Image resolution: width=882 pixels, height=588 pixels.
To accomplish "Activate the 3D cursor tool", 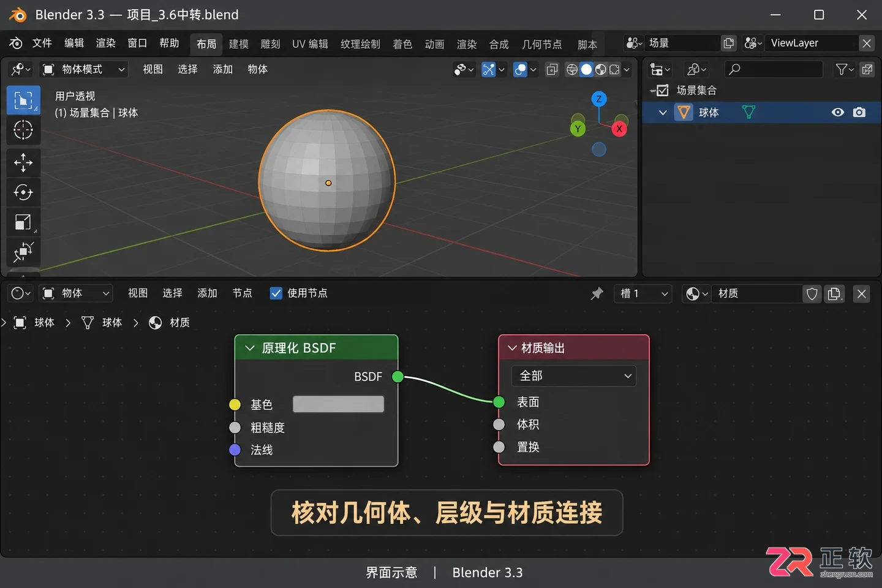I will point(23,130).
